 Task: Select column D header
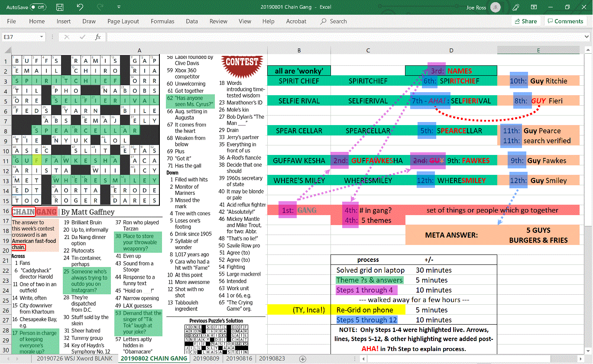click(451, 50)
